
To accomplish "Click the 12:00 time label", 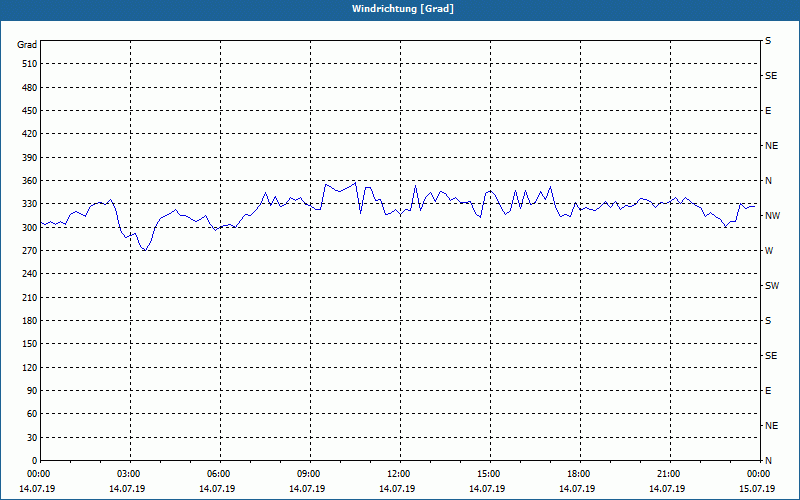I will [399, 474].
